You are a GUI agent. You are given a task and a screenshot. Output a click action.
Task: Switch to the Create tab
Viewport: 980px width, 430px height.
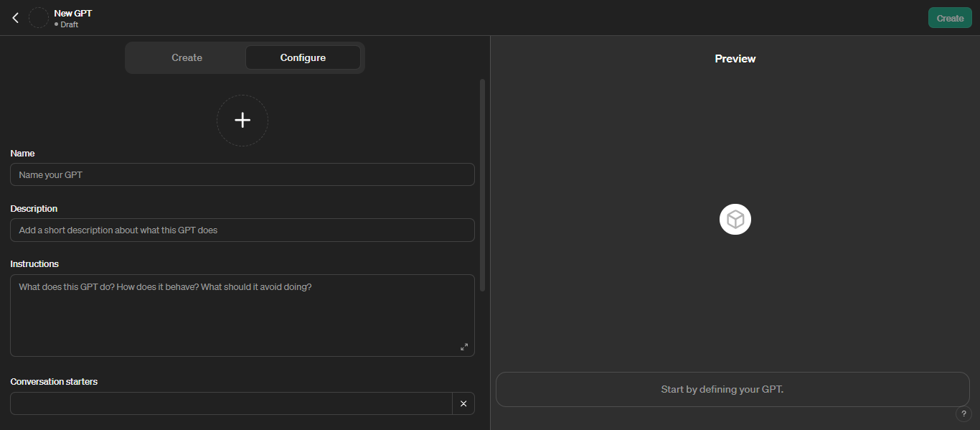pos(187,57)
